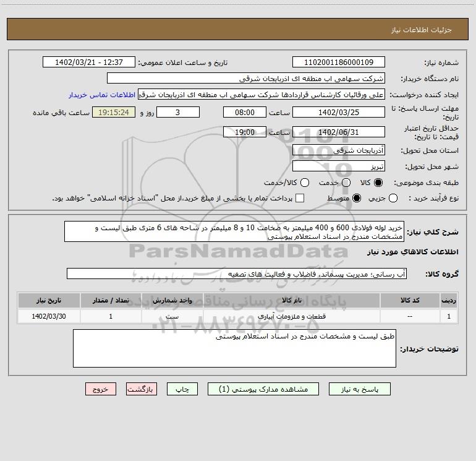Screen dimensions: 476x461
Task: Open مشاهده مدارک پیوستی (1) button
Action: pyautogui.click(x=263, y=389)
